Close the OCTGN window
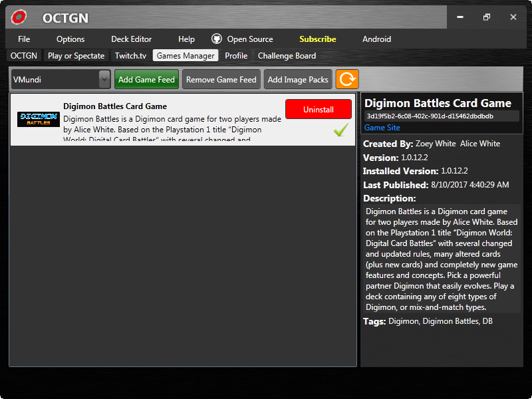Image resolution: width=532 pixels, height=399 pixels. pos(513,17)
